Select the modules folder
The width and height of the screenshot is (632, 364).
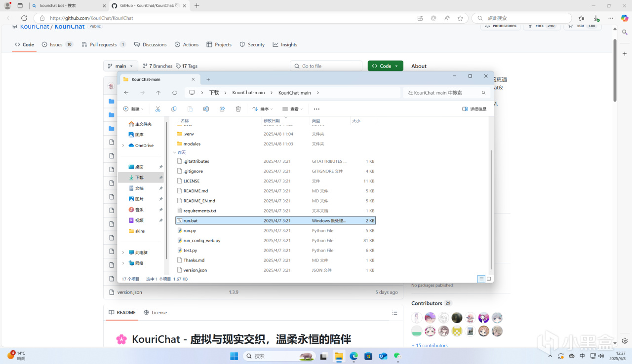tap(276, 144)
